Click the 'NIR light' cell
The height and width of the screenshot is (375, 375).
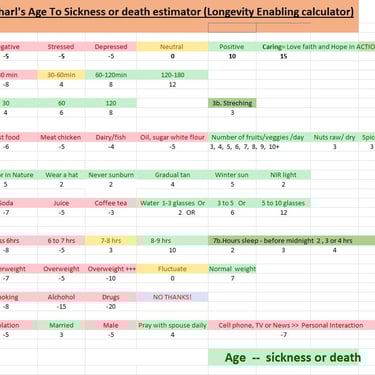click(x=283, y=175)
